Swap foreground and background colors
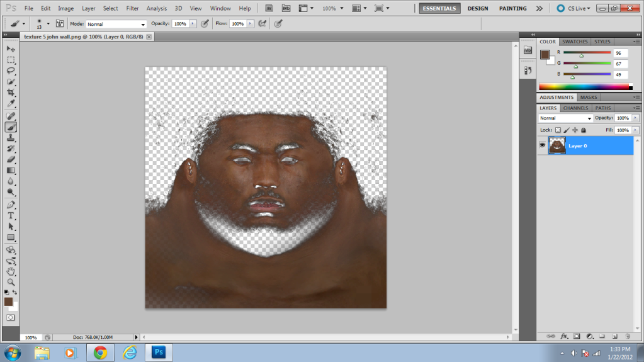 pyautogui.click(x=14, y=292)
